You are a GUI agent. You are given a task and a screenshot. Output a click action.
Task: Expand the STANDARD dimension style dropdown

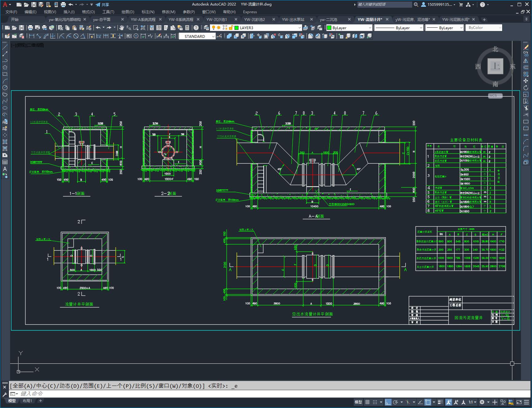[x=213, y=36]
